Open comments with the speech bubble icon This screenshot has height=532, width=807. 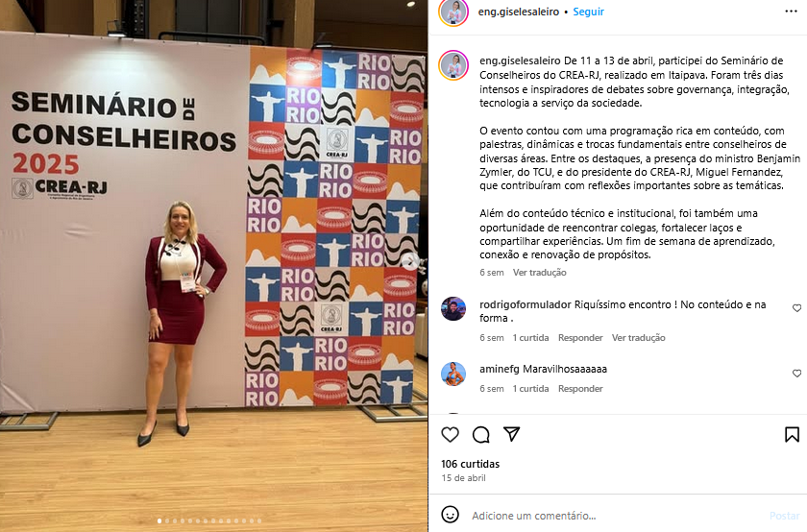point(480,435)
